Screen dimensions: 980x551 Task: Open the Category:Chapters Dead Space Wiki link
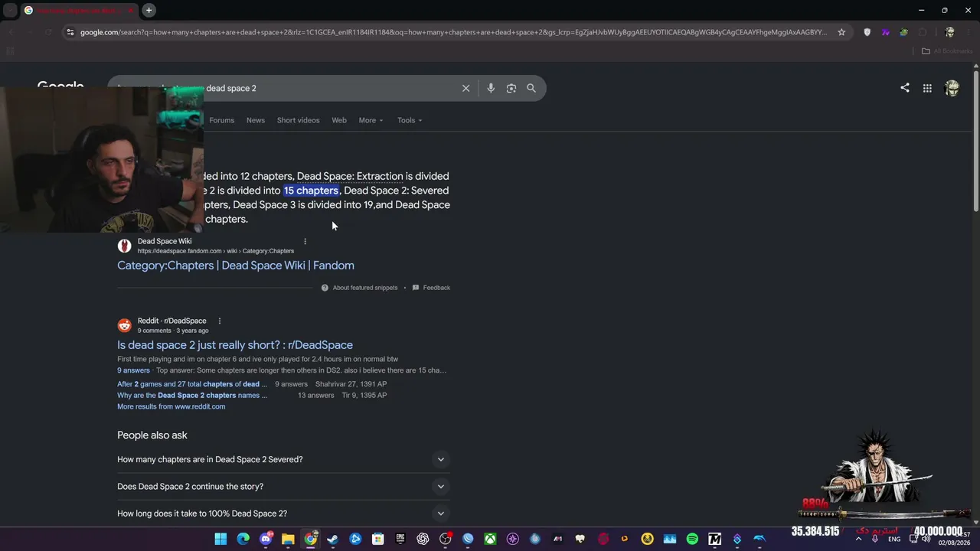(236, 266)
